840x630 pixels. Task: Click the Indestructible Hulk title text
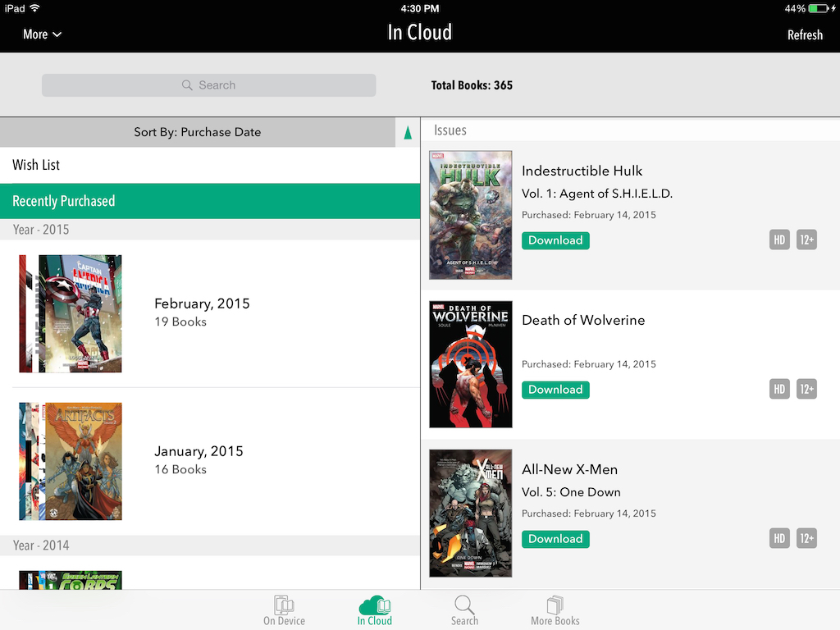pos(582,171)
